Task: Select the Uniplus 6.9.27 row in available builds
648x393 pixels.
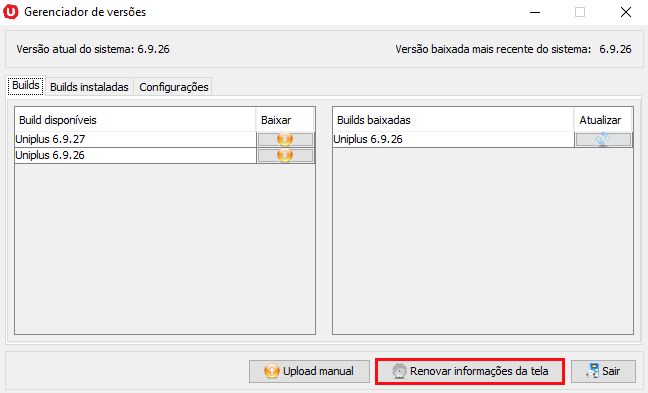Action: pos(135,139)
